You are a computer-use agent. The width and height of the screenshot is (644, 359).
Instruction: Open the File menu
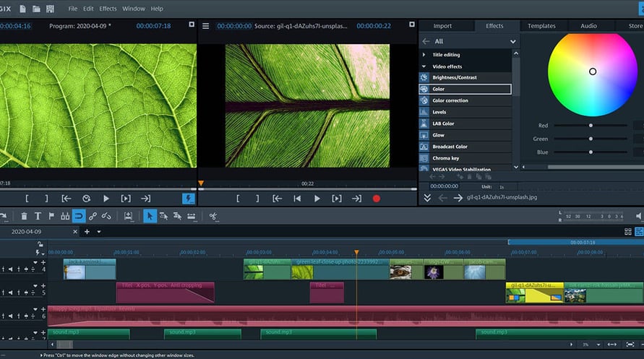pyautogui.click(x=73, y=9)
